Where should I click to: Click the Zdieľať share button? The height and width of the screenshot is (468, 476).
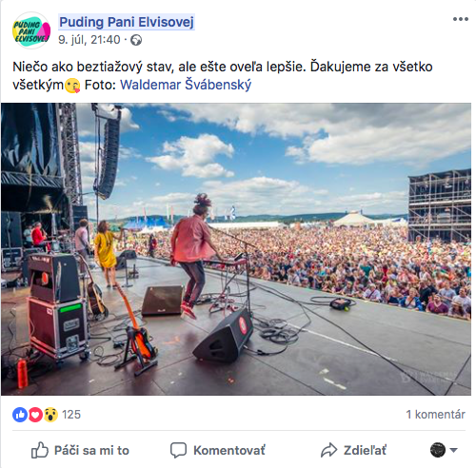(x=353, y=450)
